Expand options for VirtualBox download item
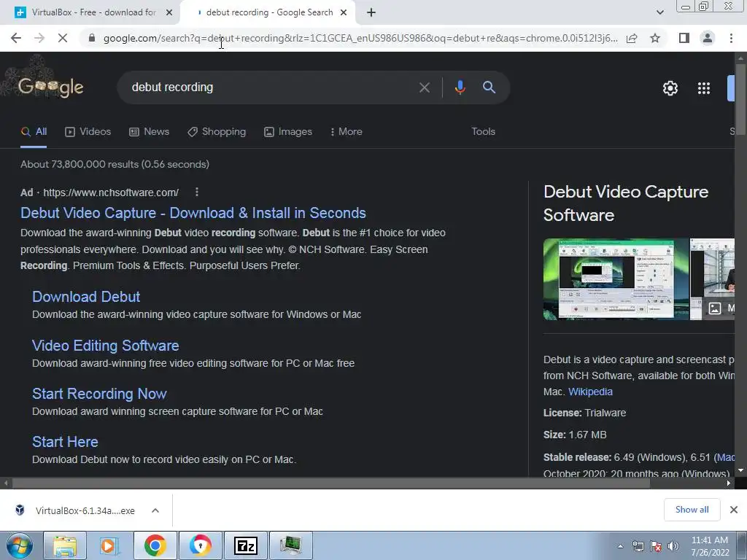Screen dimensions: 747x560 [155, 510]
